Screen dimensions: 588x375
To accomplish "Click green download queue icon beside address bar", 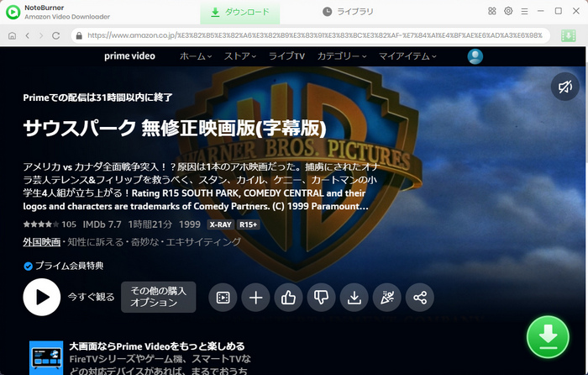I will [x=568, y=35].
